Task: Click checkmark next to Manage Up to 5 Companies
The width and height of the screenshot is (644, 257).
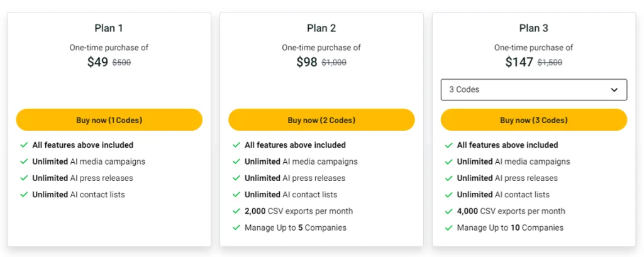Action: [x=236, y=227]
